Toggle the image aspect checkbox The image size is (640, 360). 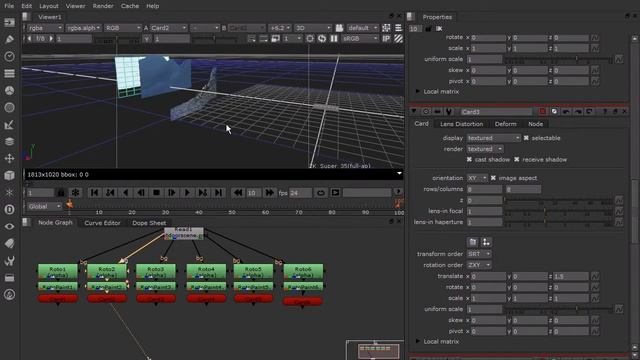tap(493, 178)
